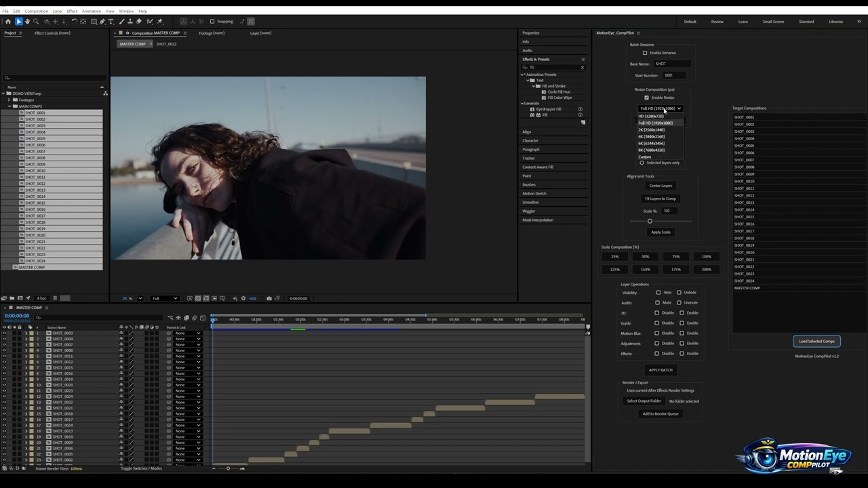Select the Pen tool
868x488 pixels.
pos(102,22)
